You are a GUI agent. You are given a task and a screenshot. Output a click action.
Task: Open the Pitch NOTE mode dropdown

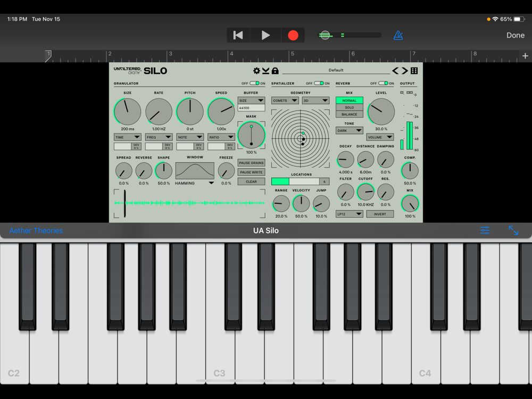click(190, 137)
